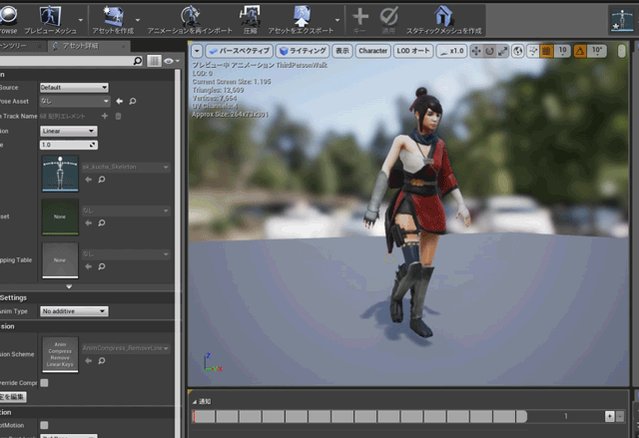
Task: Browse to the Mapping Table asset in the content browser
Action: (x=101, y=266)
